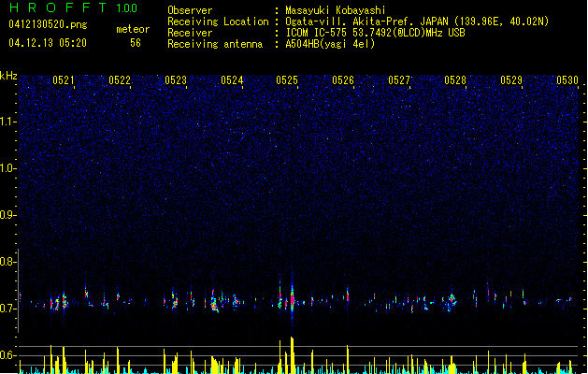
Task: Click the 0521 time marker
Action: pyautogui.click(x=64, y=80)
